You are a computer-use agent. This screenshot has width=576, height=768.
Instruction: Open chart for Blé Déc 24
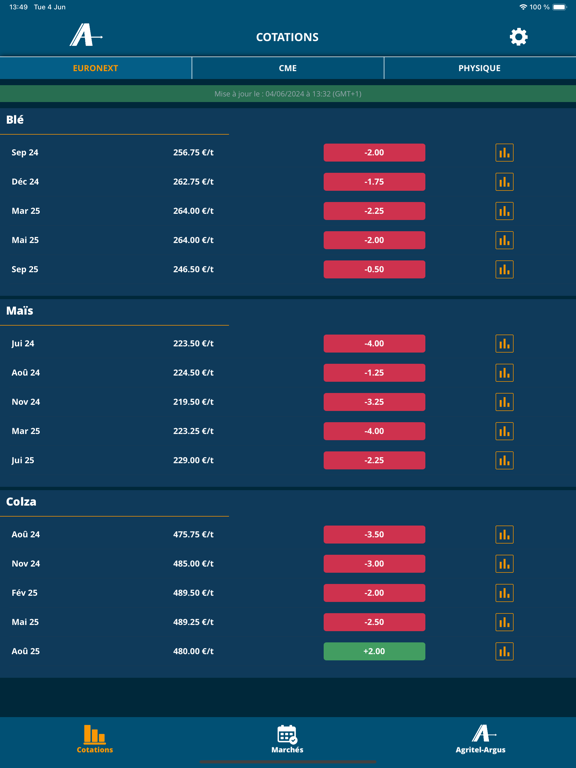click(x=504, y=182)
